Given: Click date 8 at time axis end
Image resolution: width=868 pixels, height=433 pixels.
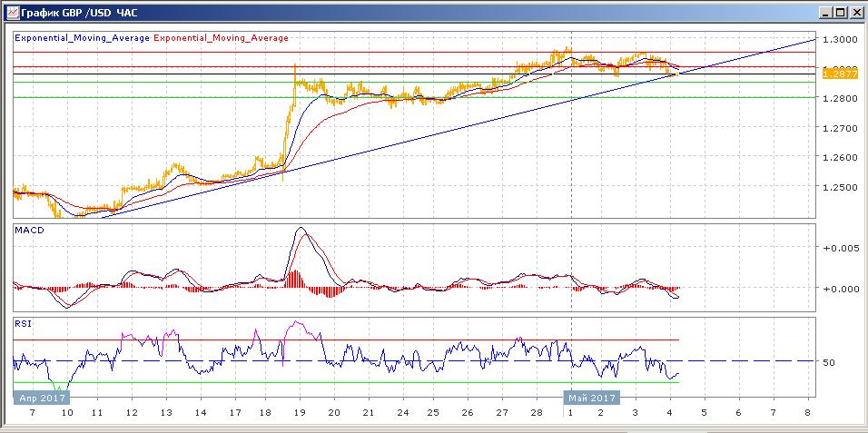Looking at the screenshot, I should (x=807, y=412).
